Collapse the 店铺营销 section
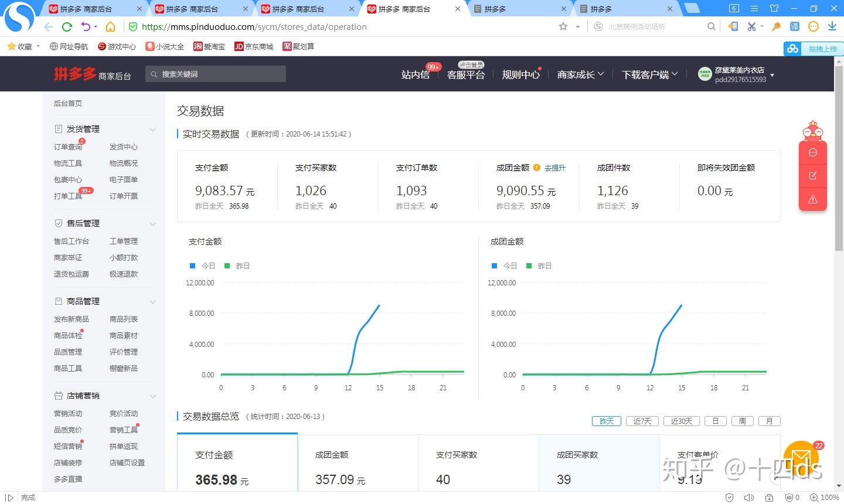 pos(153,396)
